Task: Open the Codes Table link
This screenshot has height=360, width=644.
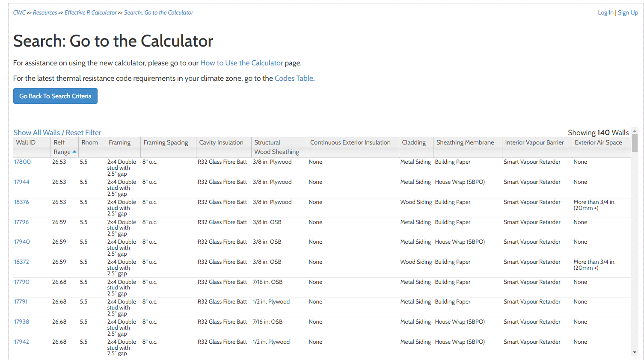Action: click(294, 78)
